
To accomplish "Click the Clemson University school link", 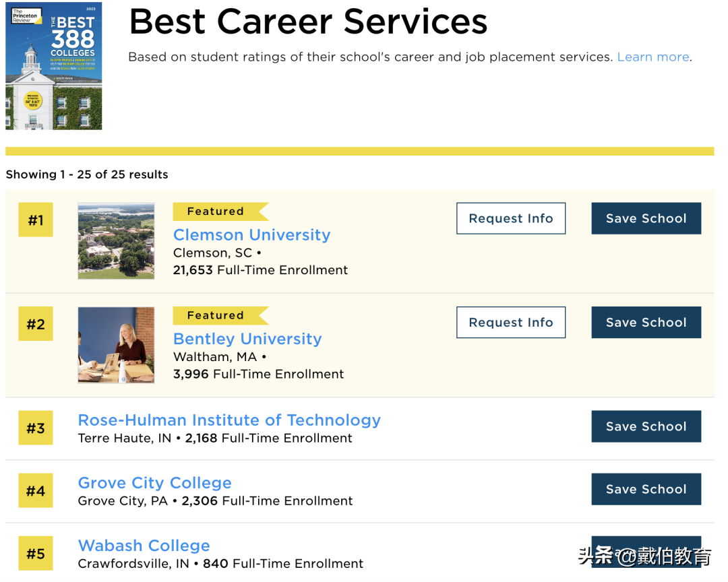I will coord(251,235).
